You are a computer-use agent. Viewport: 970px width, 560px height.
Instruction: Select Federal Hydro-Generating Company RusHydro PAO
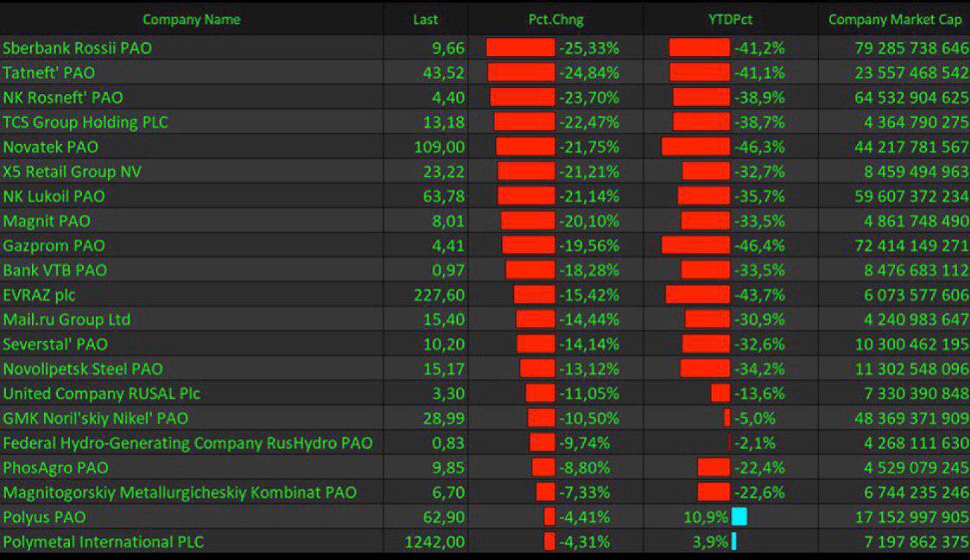(187, 443)
